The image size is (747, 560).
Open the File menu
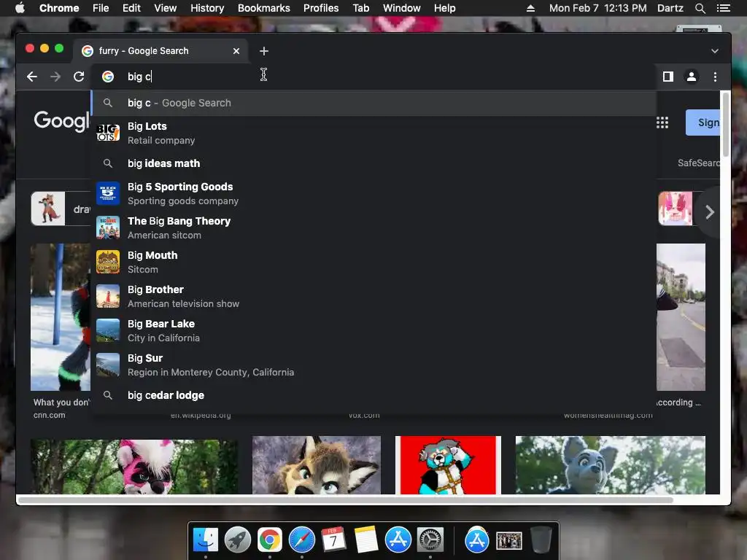pyautogui.click(x=101, y=8)
